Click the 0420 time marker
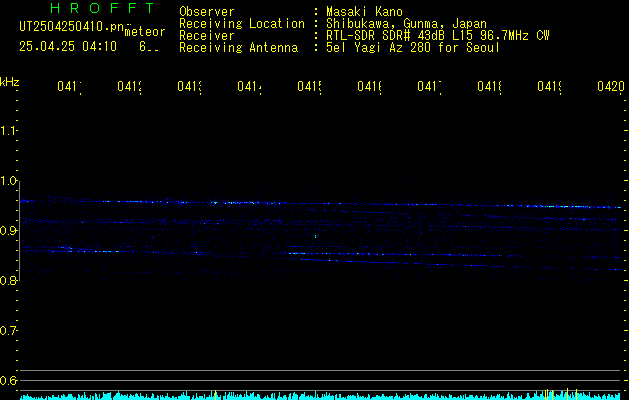This screenshot has height=400, width=629. (611, 87)
